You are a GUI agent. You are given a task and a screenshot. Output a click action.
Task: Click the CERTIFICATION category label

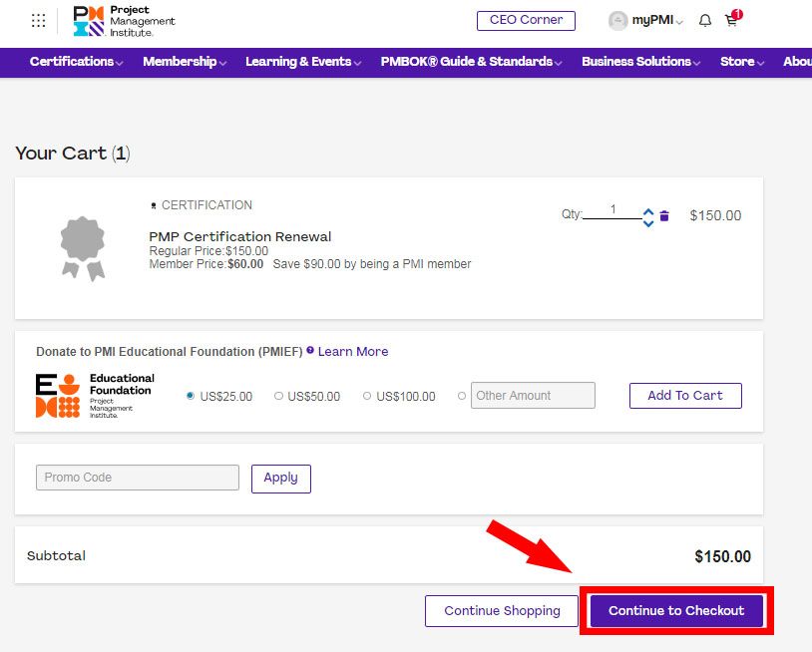206,205
